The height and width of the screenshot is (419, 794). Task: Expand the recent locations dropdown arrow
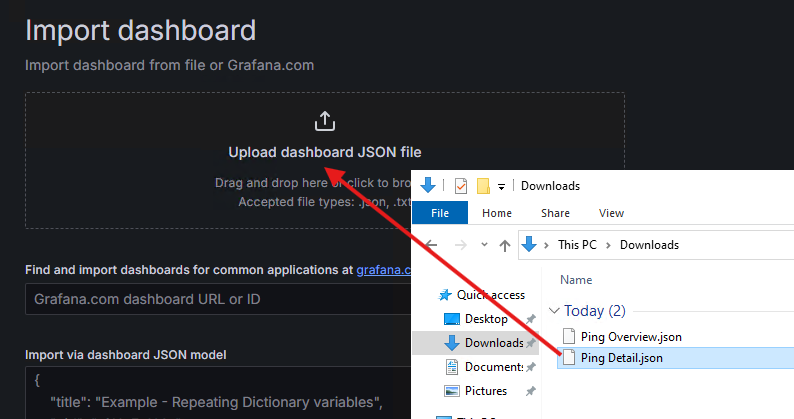click(x=483, y=245)
